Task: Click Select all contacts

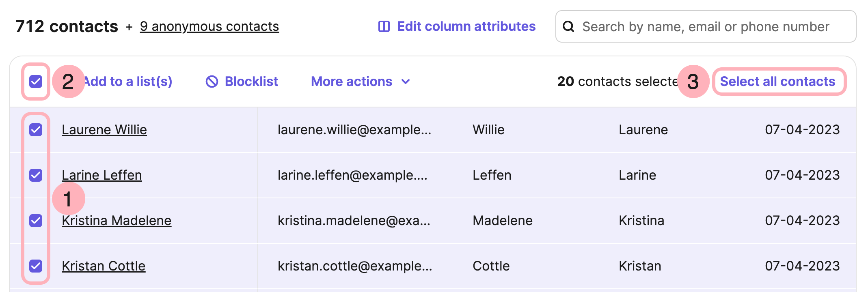Action: click(777, 82)
